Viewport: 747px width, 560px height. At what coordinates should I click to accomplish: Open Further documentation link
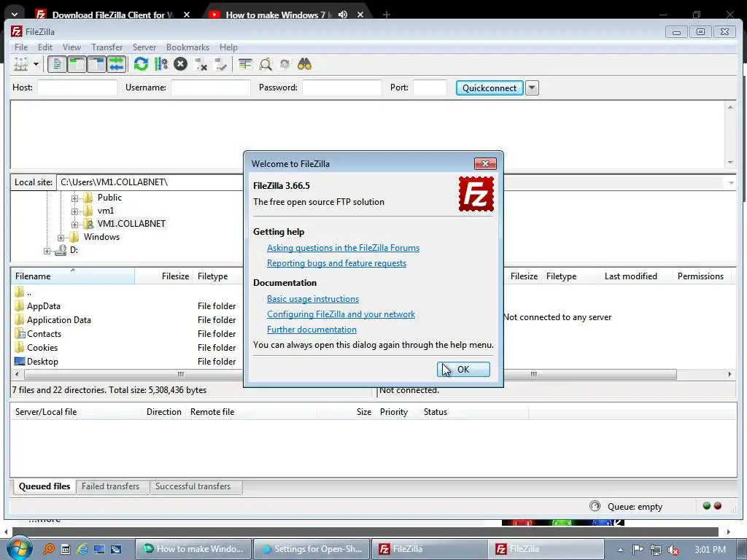coord(311,329)
